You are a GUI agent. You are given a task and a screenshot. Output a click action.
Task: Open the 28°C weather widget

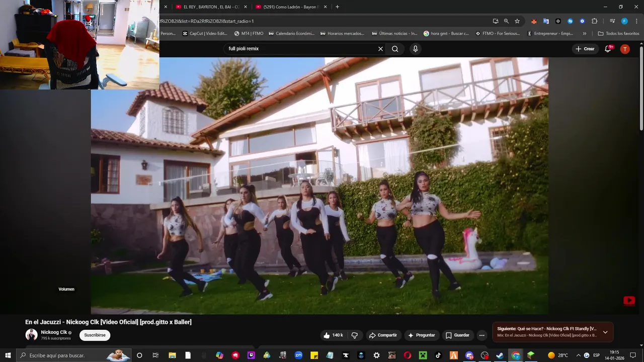click(558, 355)
